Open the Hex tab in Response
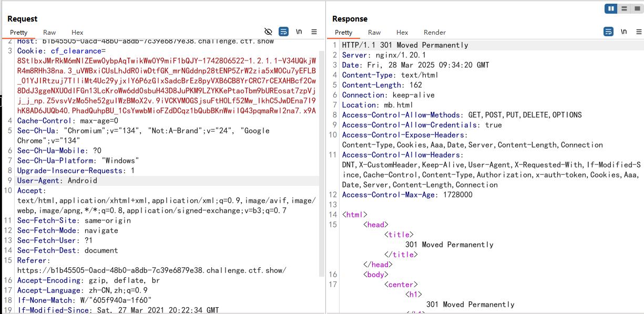This screenshot has height=314, width=644. coord(402,33)
